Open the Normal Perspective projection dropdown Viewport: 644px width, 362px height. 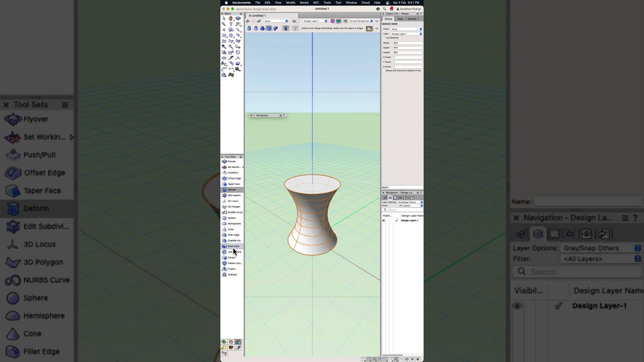coord(361,21)
